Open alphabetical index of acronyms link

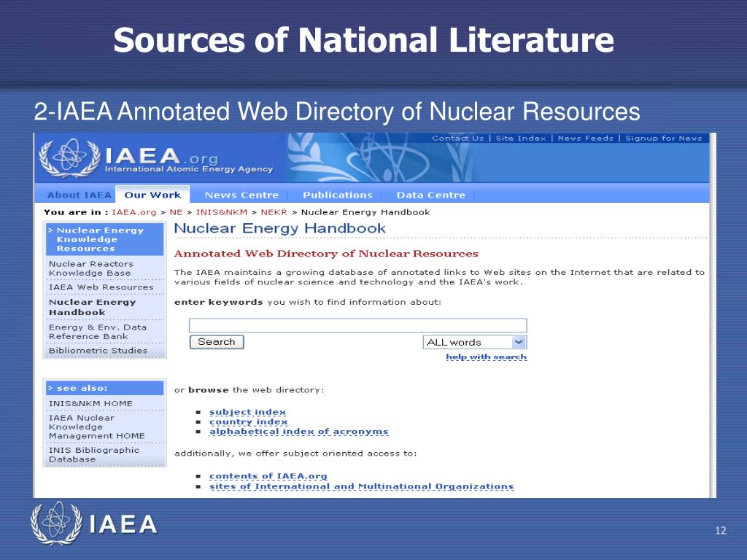tap(298, 432)
